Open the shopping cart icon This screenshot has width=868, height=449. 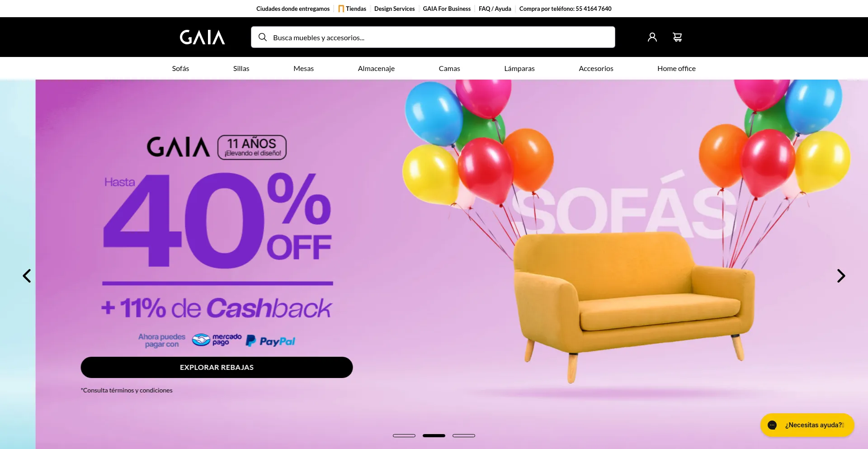(677, 37)
